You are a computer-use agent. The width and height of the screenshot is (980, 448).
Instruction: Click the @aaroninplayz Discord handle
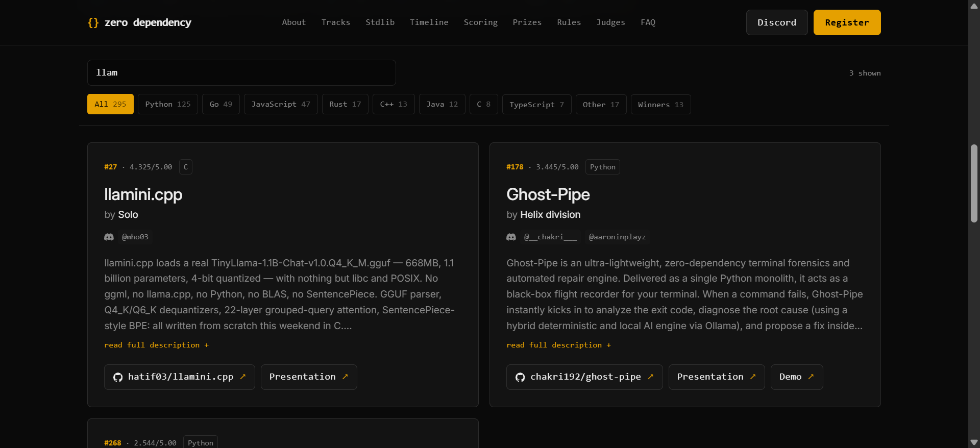pos(617,237)
